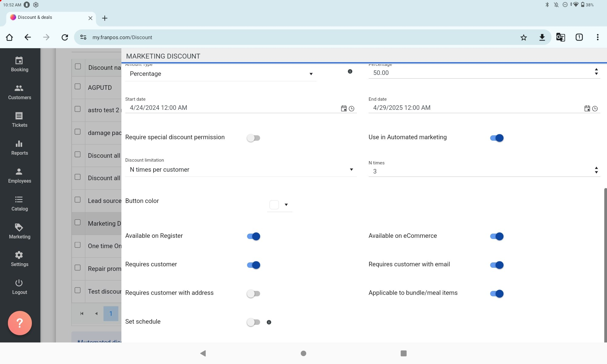This screenshot has width=607, height=364.
Task: Open the tab switcher showing 1 tab
Action: pyautogui.click(x=579, y=37)
